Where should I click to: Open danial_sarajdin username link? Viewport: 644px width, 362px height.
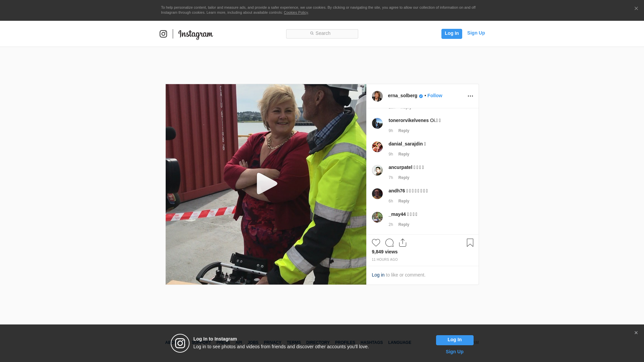pos(406,144)
